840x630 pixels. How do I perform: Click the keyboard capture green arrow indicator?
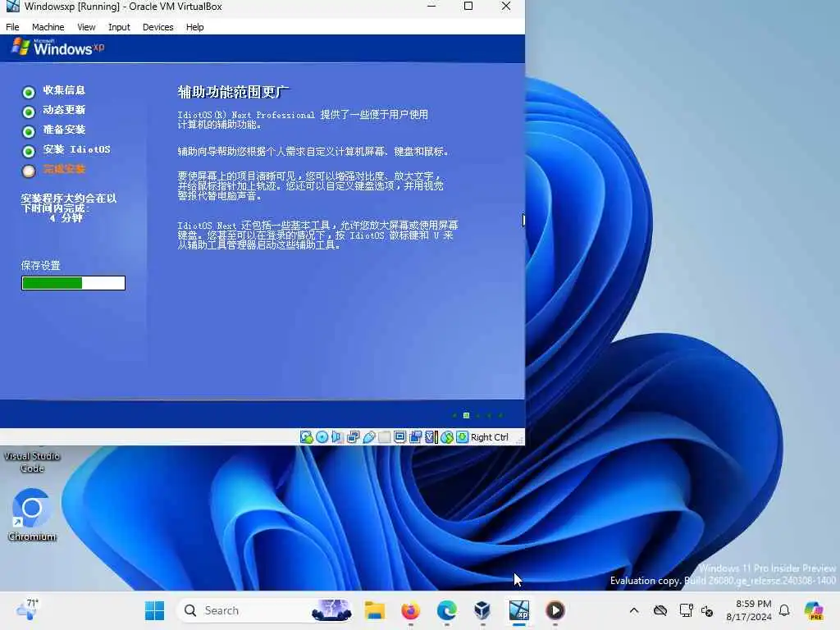point(462,437)
